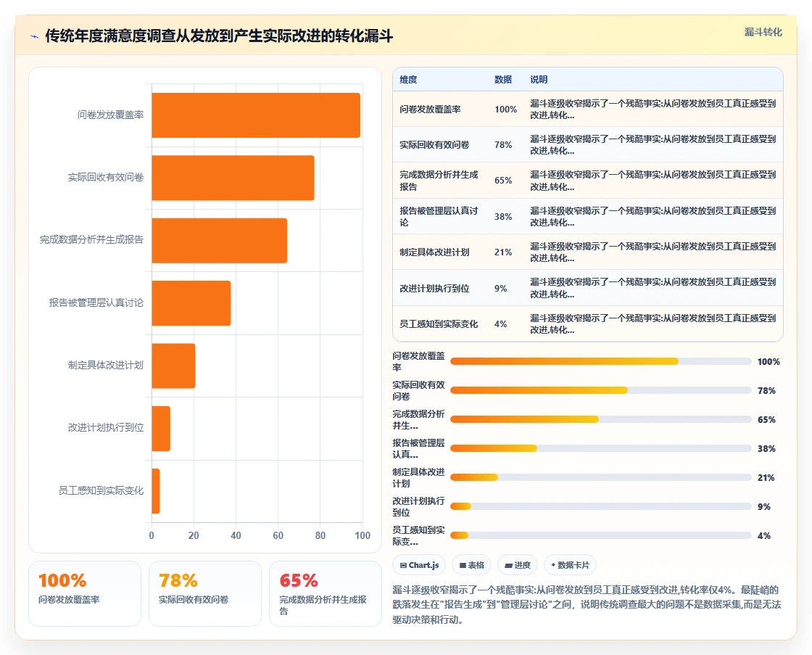Click the 4% readout beside its progress bar
Image resolution: width=812 pixels, height=655 pixels.
pyautogui.click(x=764, y=536)
